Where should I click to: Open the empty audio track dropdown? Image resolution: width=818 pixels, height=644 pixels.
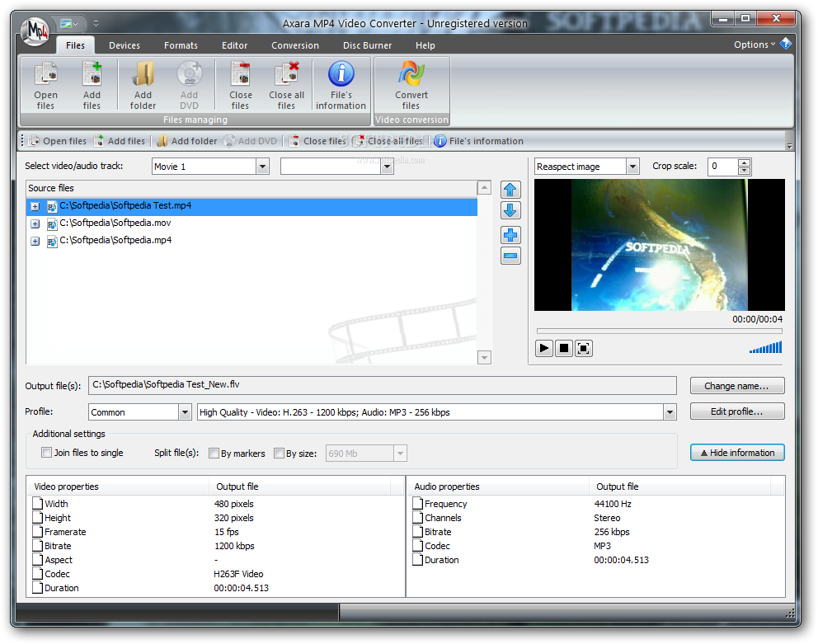tap(387, 167)
